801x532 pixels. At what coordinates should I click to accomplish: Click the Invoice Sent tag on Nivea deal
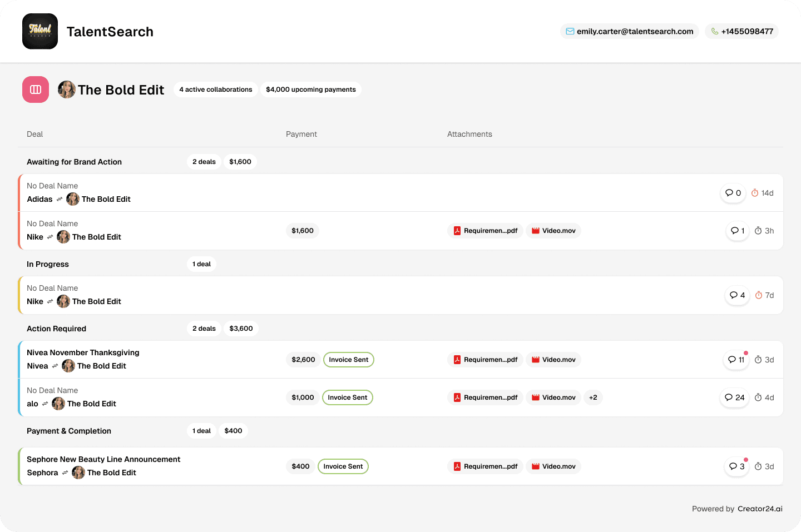[349, 360]
